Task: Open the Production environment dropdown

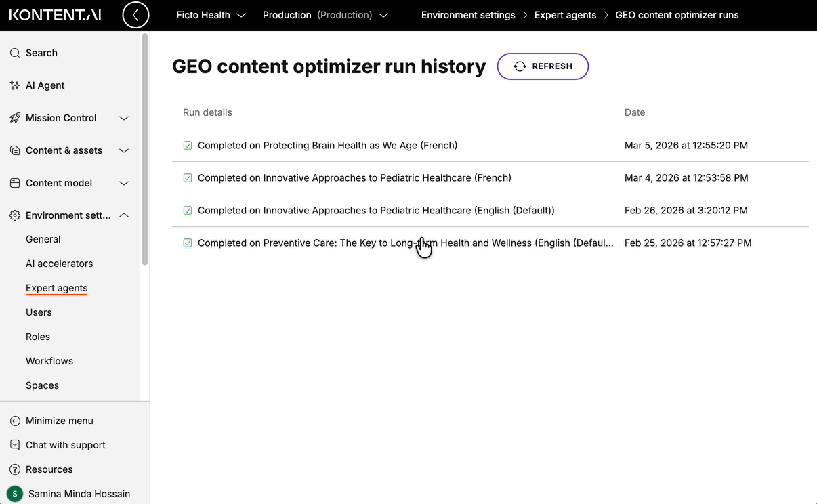Action: point(325,15)
